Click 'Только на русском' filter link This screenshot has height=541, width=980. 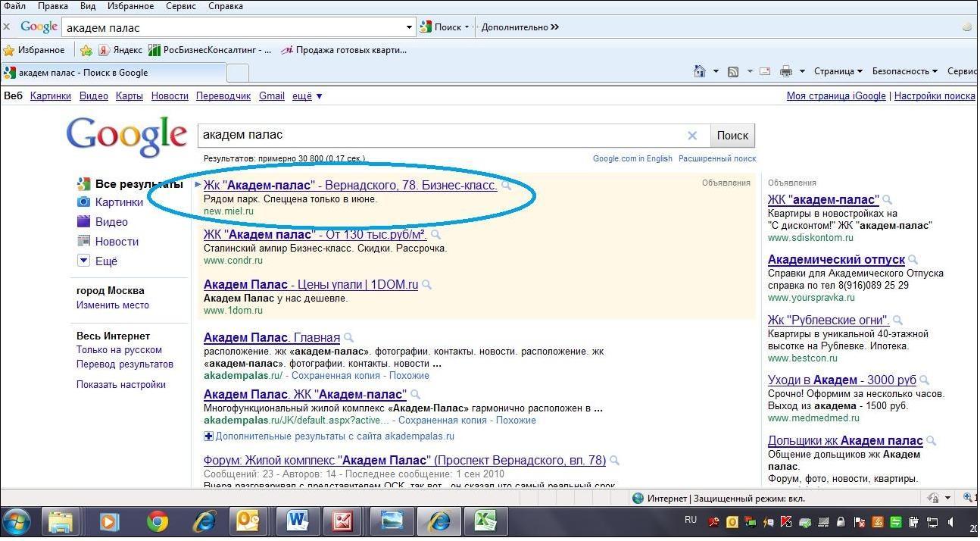[119, 349]
